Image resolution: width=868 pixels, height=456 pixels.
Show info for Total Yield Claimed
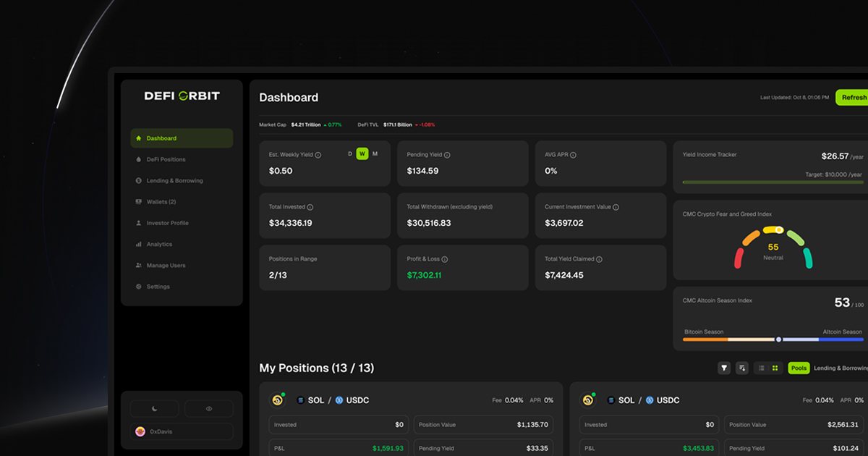tap(599, 259)
